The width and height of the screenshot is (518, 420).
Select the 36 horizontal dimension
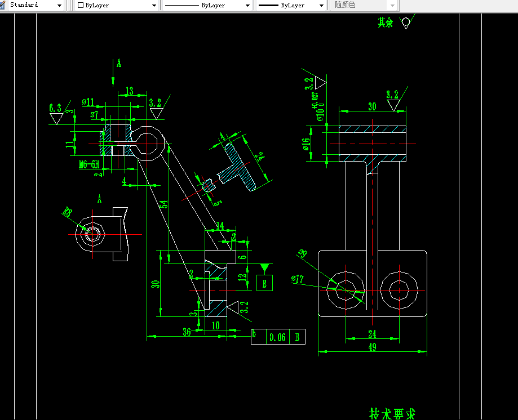click(187, 332)
